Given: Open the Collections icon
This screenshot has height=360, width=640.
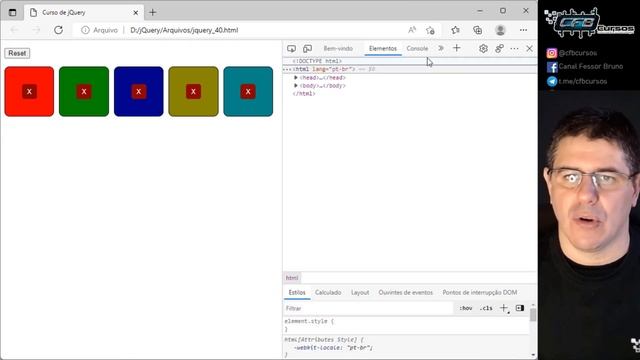Looking at the screenshot, I should tap(478, 30).
